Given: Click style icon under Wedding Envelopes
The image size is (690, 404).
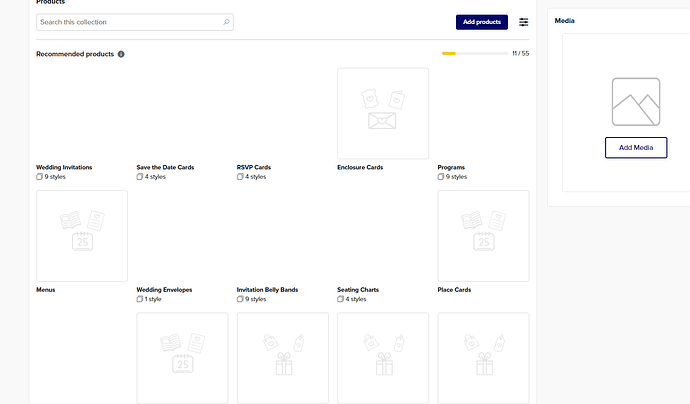Looking at the screenshot, I should click(139, 299).
